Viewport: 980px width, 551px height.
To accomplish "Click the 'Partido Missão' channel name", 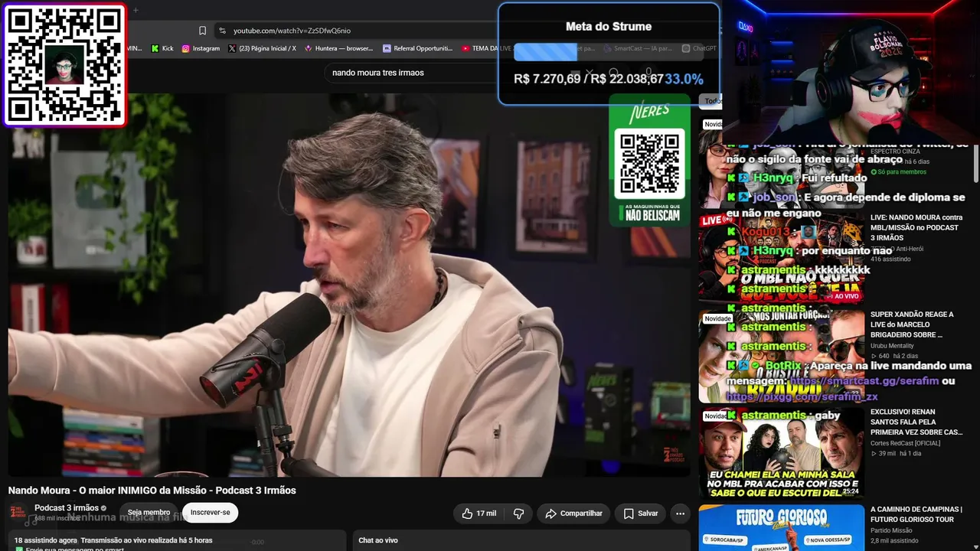I will click(891, 530).
